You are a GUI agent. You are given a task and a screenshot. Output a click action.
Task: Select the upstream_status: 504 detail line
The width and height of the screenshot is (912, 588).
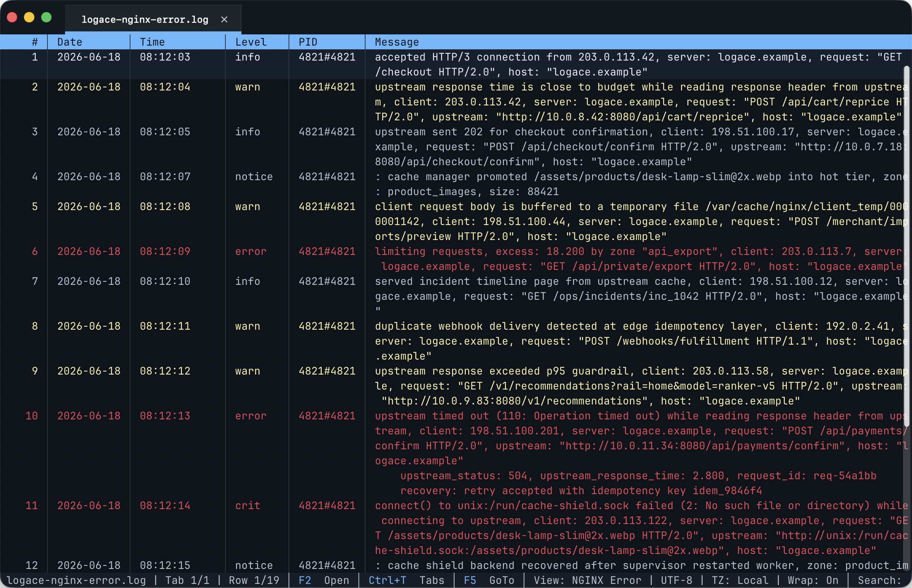(x=638, y=476)
